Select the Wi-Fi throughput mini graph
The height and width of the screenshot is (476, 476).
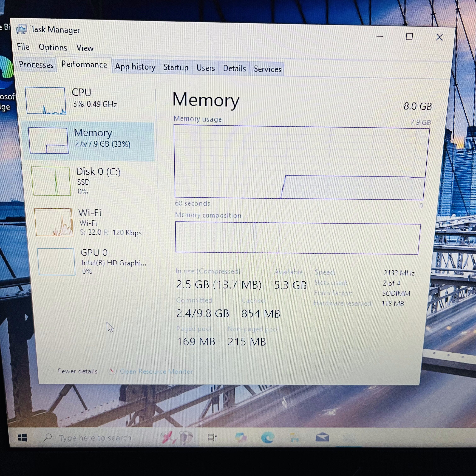(x=54, y=222)
